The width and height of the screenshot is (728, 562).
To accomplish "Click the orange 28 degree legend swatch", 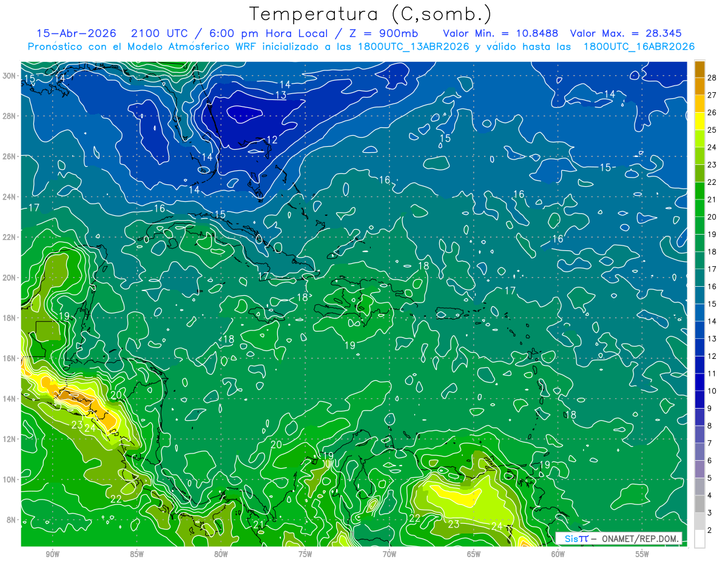I will tap(699, 69).
